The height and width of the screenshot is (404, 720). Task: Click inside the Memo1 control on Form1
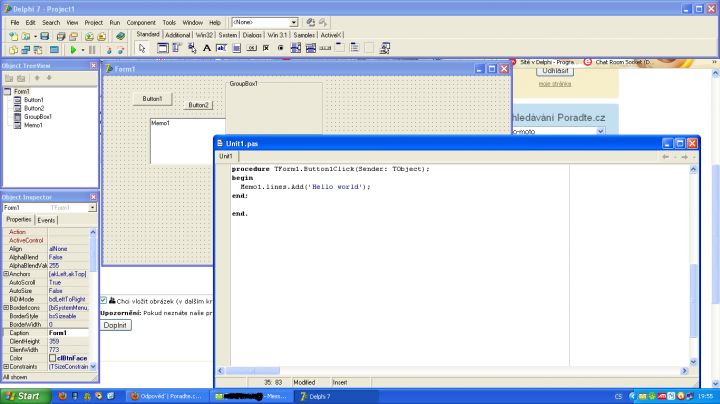pos(187,141)
